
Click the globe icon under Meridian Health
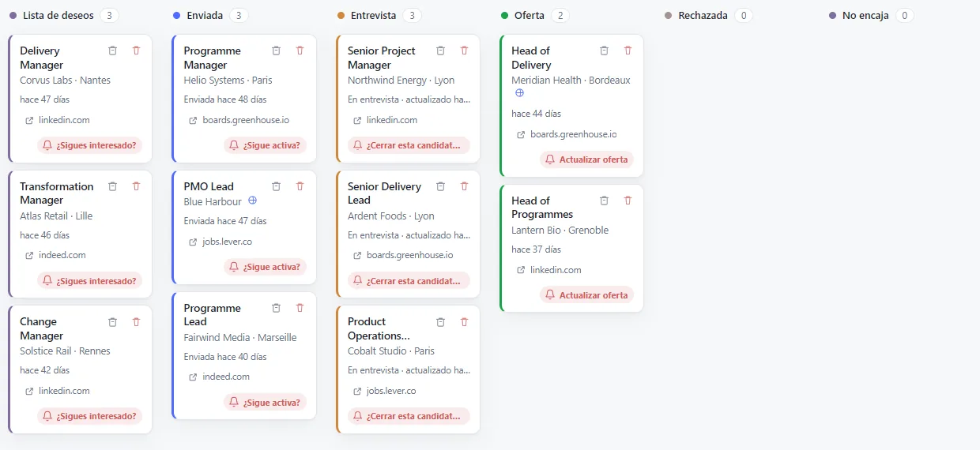[520, 93]
